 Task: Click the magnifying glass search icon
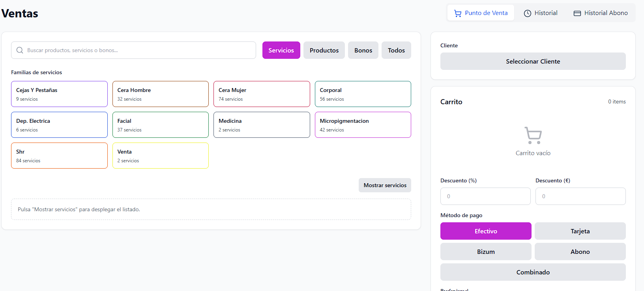click(20, 50)
